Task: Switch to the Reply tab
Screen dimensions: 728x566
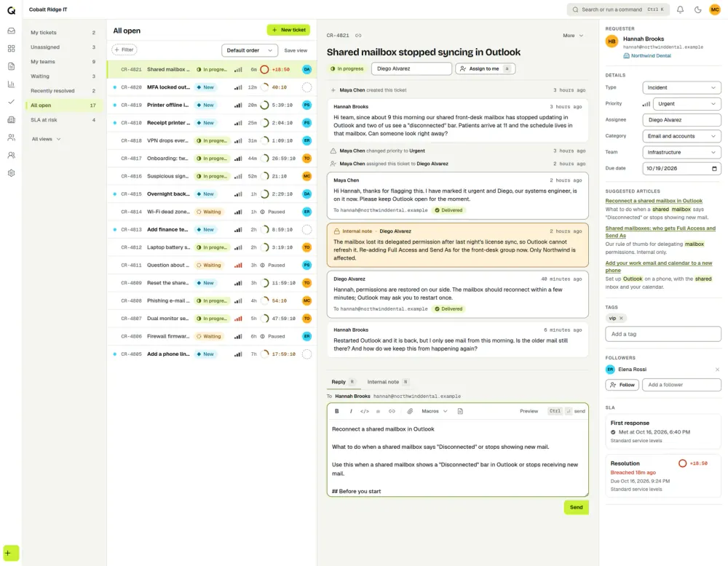Action: pos(343,382)
